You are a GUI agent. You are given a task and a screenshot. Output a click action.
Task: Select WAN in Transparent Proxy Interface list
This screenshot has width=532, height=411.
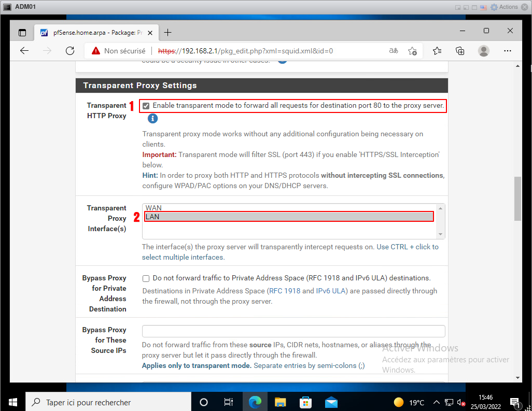pyautogui.click(x=153, y=208)
